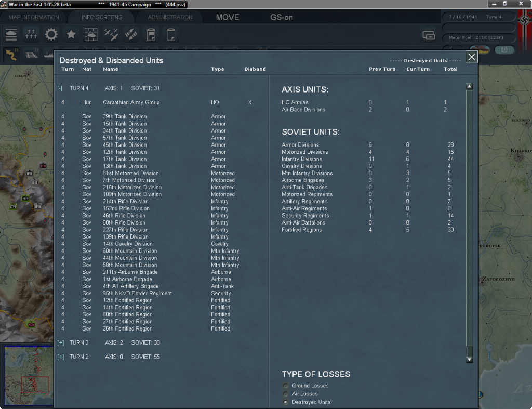Click the Type column header
Viewport: 532px width, 409px height.
click(x=218, y=69)
